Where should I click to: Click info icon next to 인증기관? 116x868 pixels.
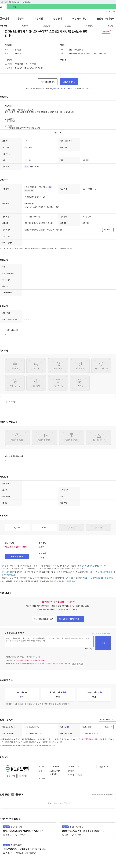68,727
